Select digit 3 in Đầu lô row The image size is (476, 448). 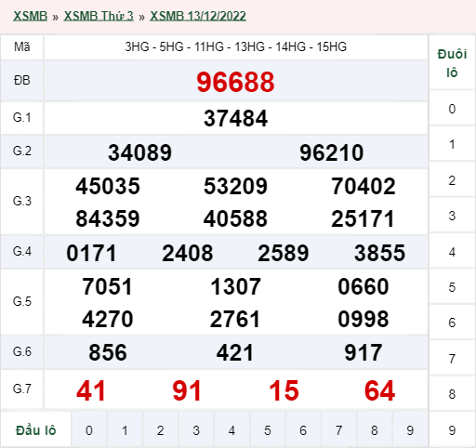pos(196,430)
